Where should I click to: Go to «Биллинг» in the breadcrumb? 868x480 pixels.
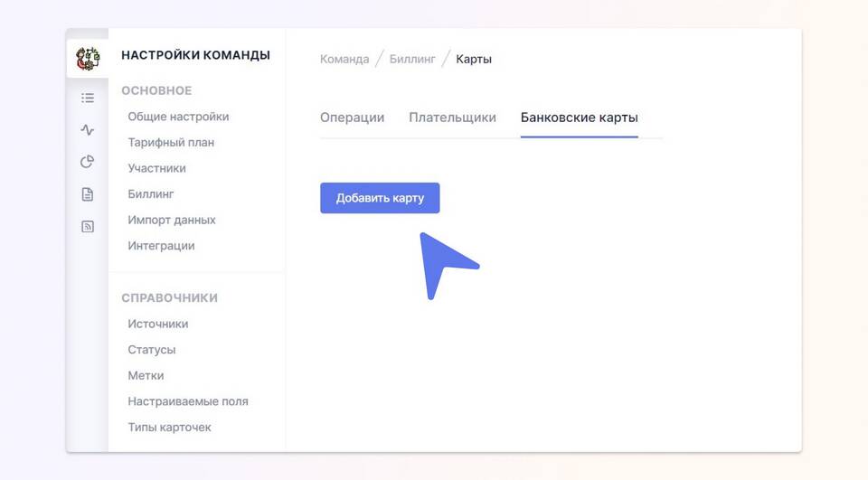point(412,60)
